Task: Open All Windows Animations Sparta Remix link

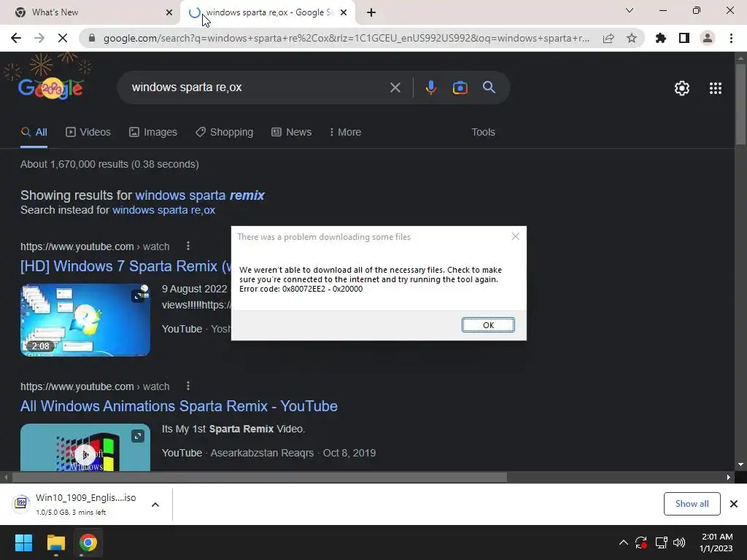Action: click(x=179, y=406)
